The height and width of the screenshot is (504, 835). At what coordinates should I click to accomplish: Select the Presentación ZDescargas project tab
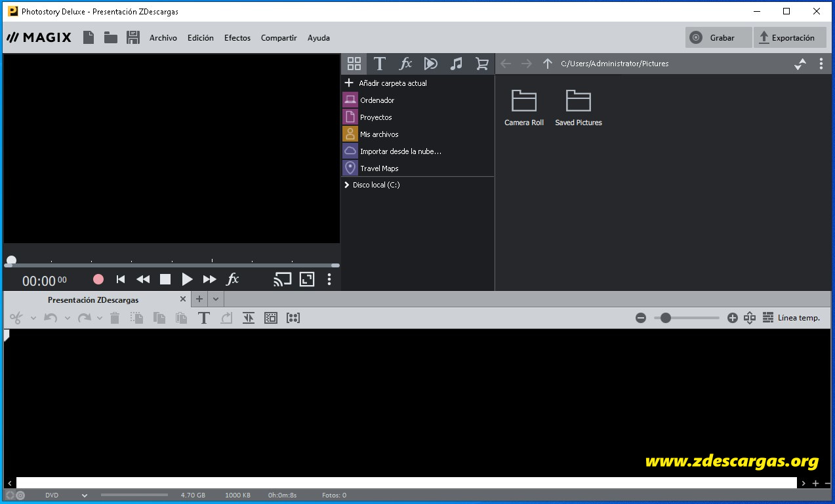point(93,300)
